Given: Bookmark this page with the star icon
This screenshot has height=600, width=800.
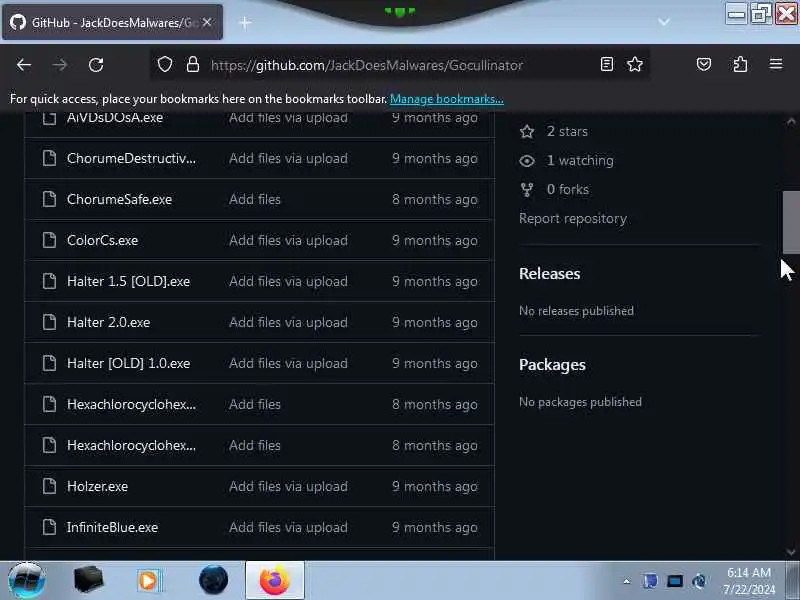Looking at the screenshot, I should coord(635,64).
